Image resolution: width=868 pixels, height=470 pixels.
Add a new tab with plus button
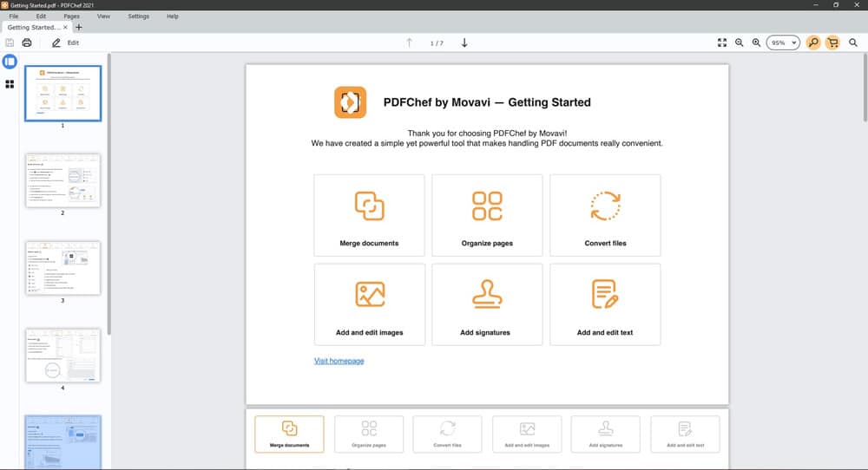point(79,27)
